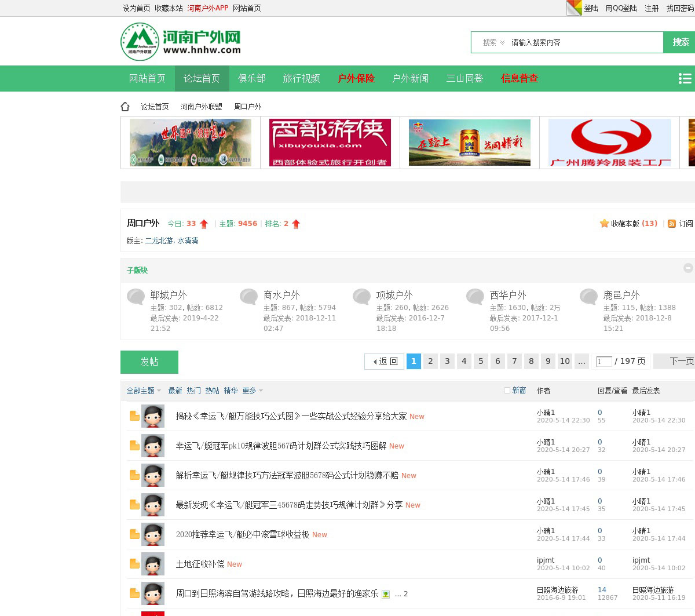Click the star favorite-this-board icon

[604, 224]
